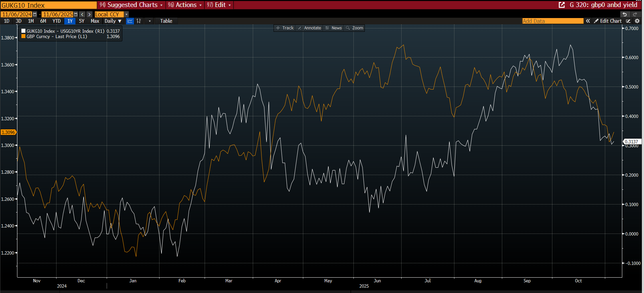
Task: Expand the chart type dropdown arrow
Action: coord(149,21)
